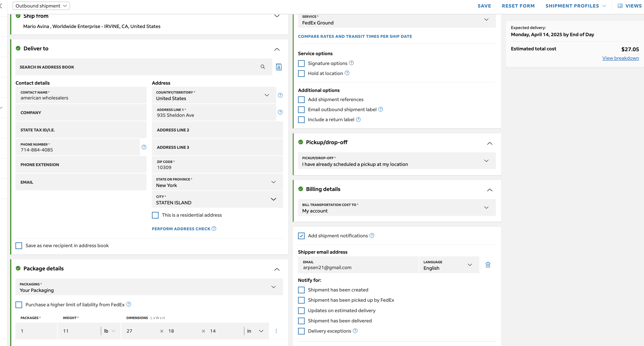Show help for Delivery exceptions
Image resolution: width=644 pixels, height=346 pixels.
pyautogui.click(x=355, y=331)
